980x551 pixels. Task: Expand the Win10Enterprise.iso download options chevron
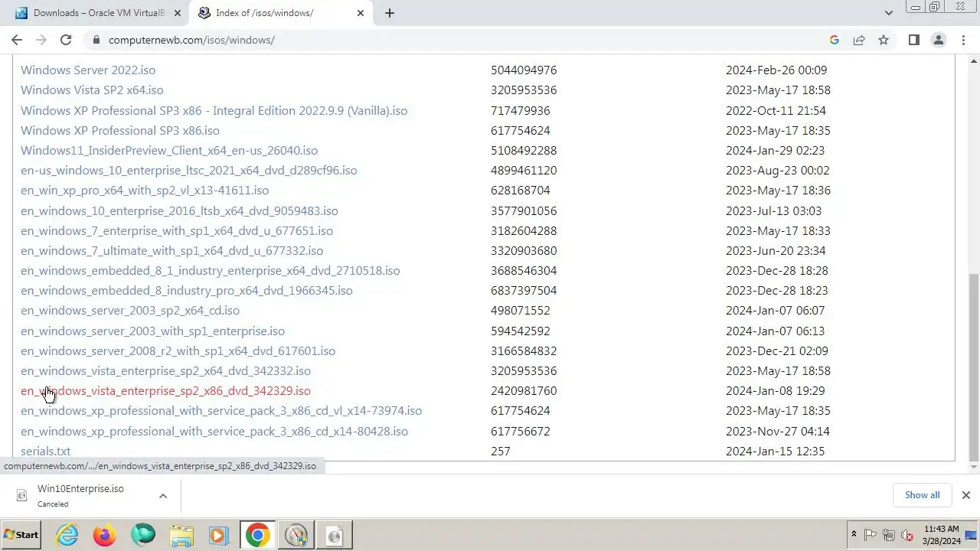click(163, 496)
